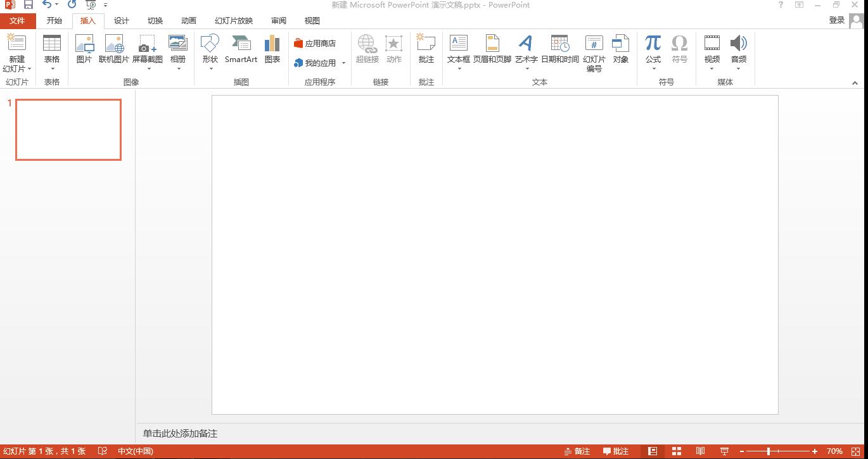Insert a SmartArt graphic
The width and height of the screenshot is (868, 459).
pyautogui.click(x=241, y=49)
